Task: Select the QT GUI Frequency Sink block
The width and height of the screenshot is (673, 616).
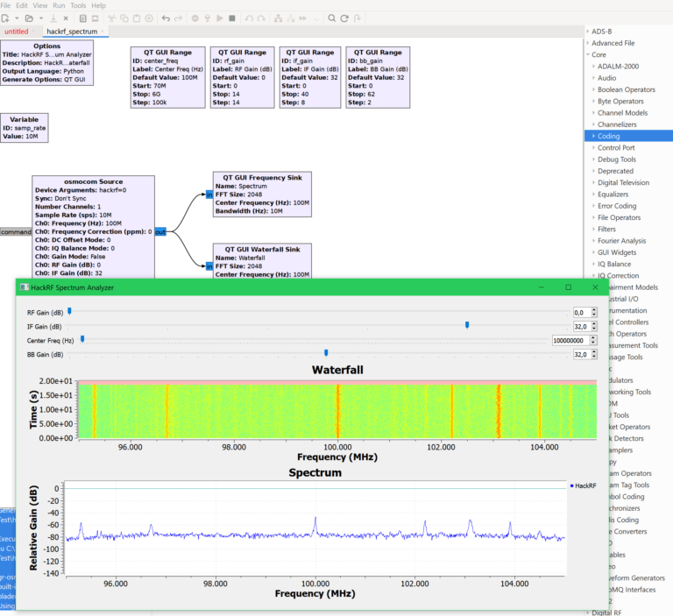Action: tap(262, 195)
